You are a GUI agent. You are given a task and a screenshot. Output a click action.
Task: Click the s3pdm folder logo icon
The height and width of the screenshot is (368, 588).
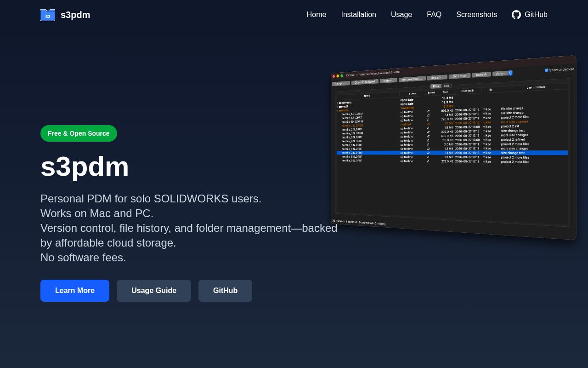coord(48,15)
